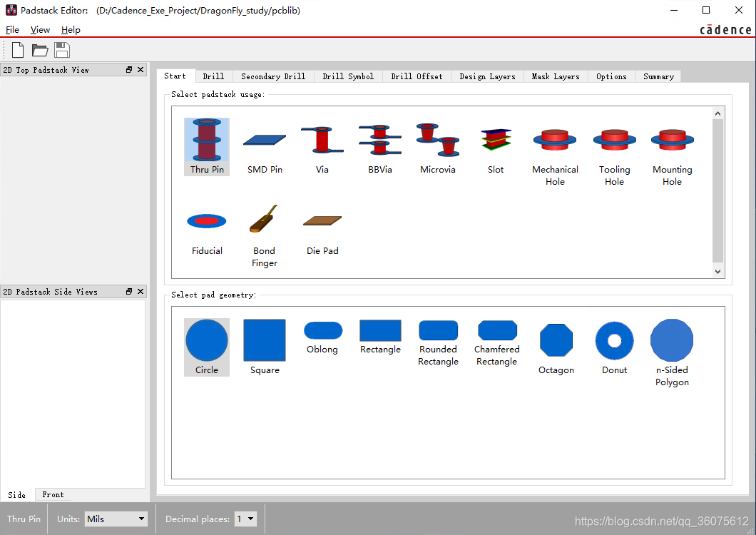
Task: Close the 2D Padstack Side Views panel
Action: [141, 292]
